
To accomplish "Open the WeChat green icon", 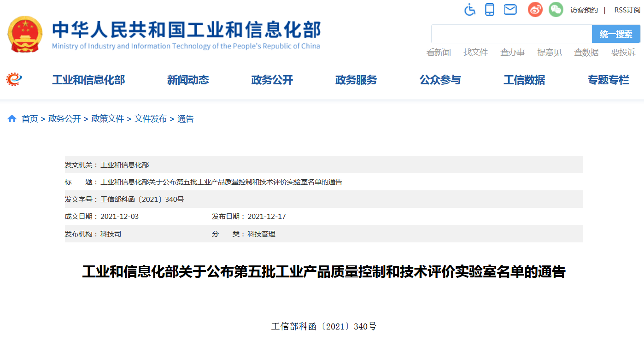I will click(556, 9).
